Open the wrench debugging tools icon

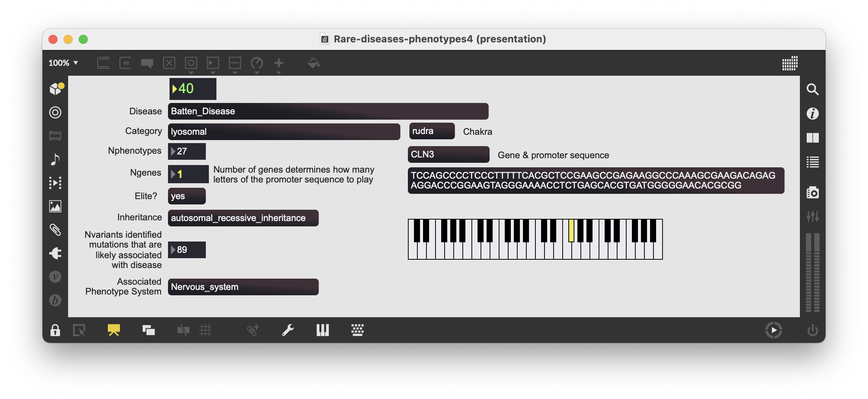click(288, 330)
